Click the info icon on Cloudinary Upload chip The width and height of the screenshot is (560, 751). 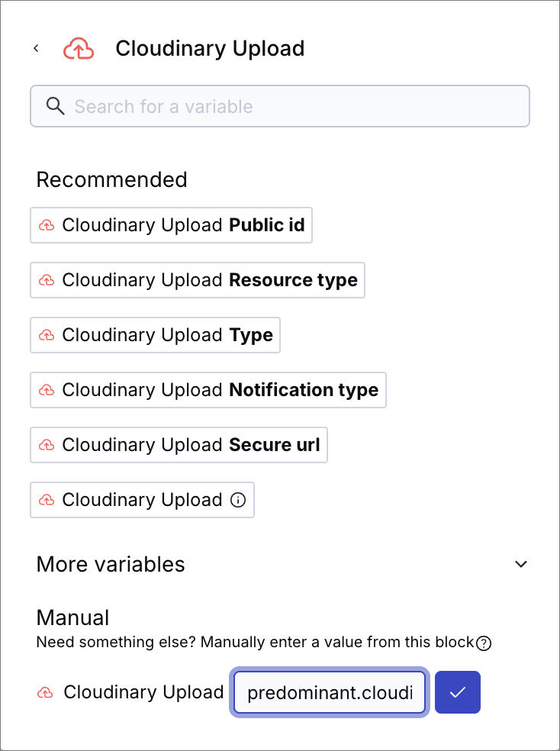pos(238,501)
